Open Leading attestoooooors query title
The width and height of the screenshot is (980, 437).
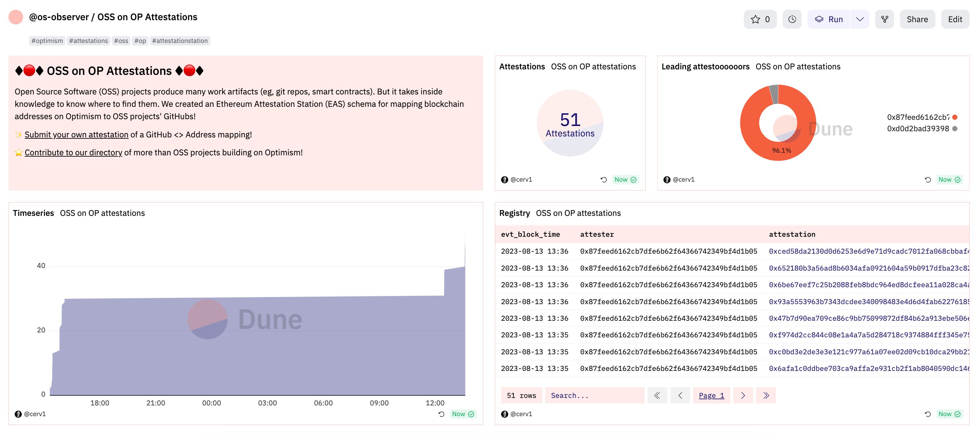point(705,66)
